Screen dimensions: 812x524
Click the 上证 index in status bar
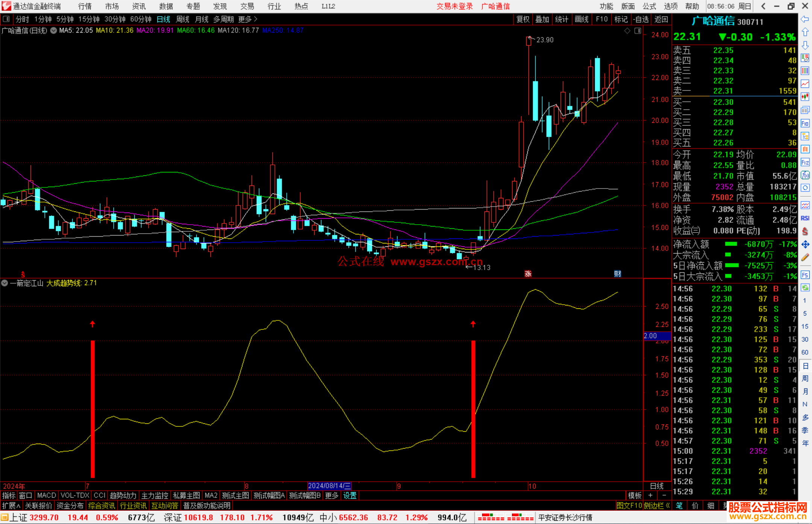[18, 517]
